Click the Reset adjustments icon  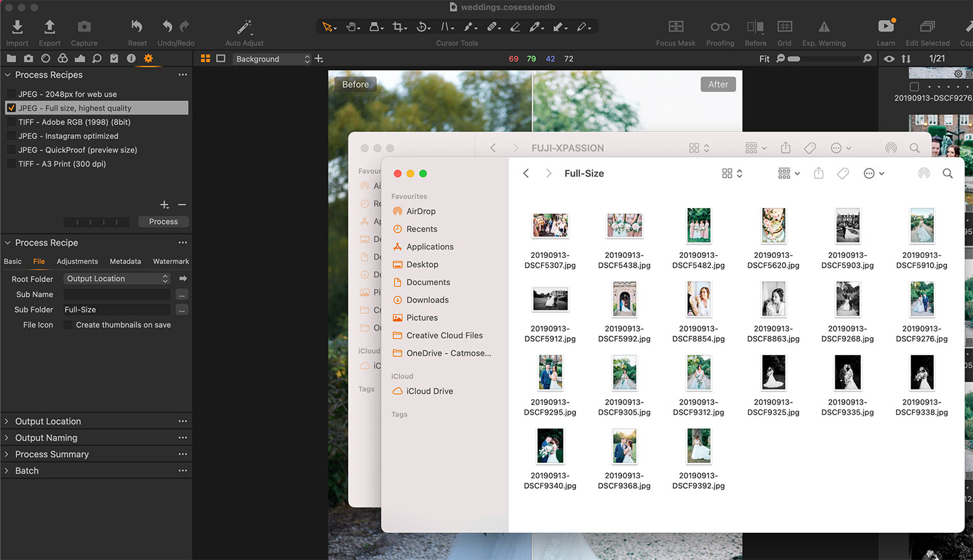(x=137, y=27)
